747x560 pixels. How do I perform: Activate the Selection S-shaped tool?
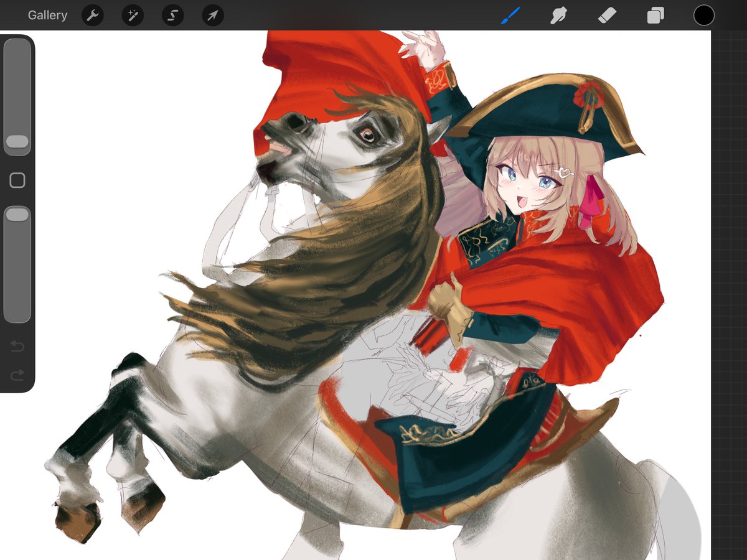(x=172, y=16)
